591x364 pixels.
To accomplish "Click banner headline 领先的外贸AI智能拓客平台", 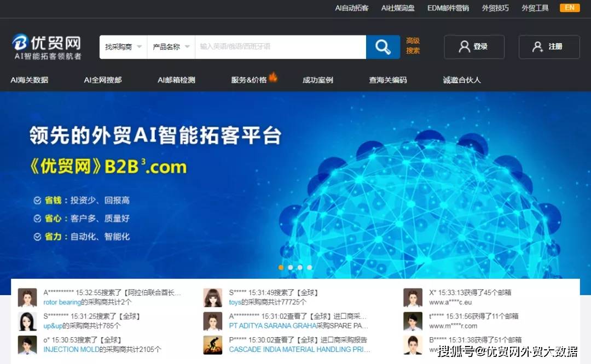I will tap(155, 135).
